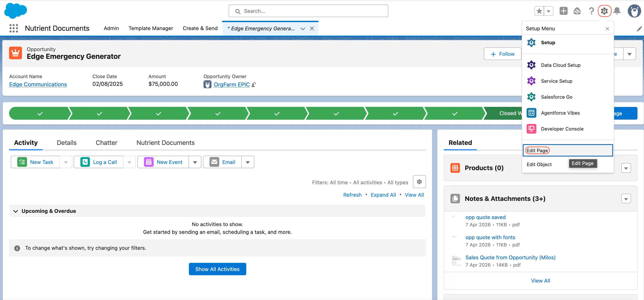The width and height of the screenshot is (644, 300).
Task: Select the Activity tab
Action: (x=26, y=143)
